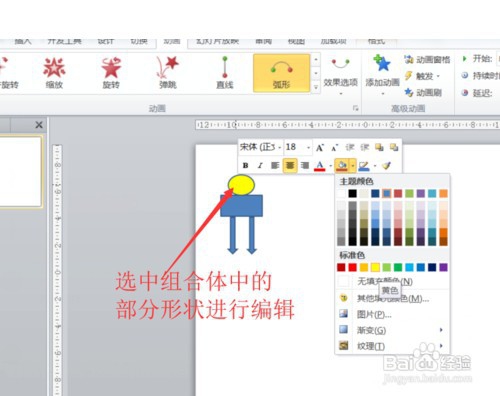
Task: Choose the 直线 (line) motion path
Action: pos(225,73)
